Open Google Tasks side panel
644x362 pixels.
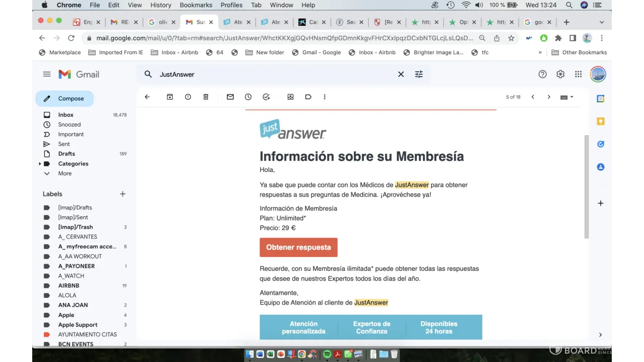(601, 144)
